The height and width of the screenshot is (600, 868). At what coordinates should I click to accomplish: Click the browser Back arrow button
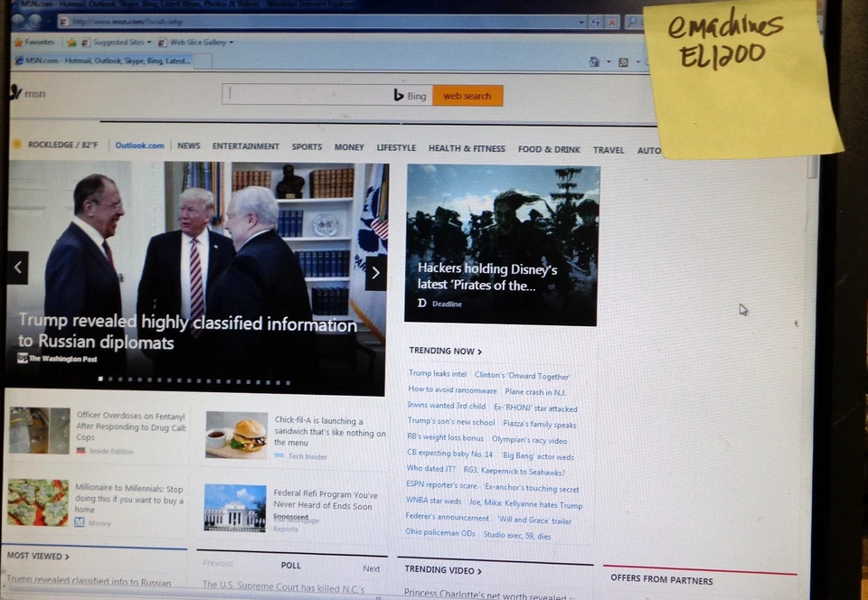tap(19, 21)
